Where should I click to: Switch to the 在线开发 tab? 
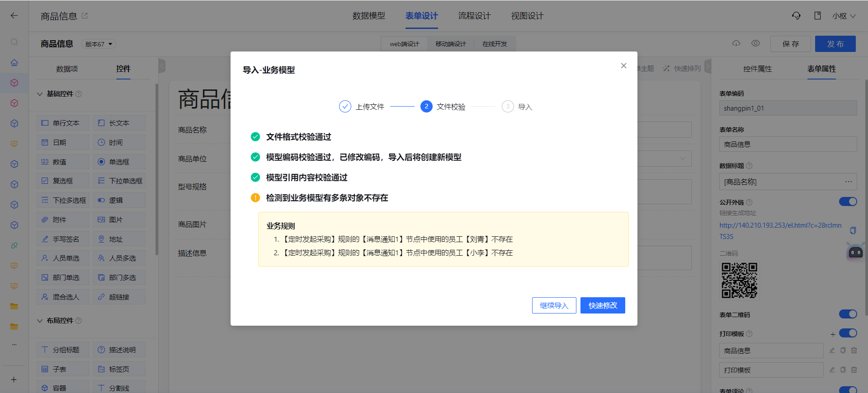pos(495,44)
